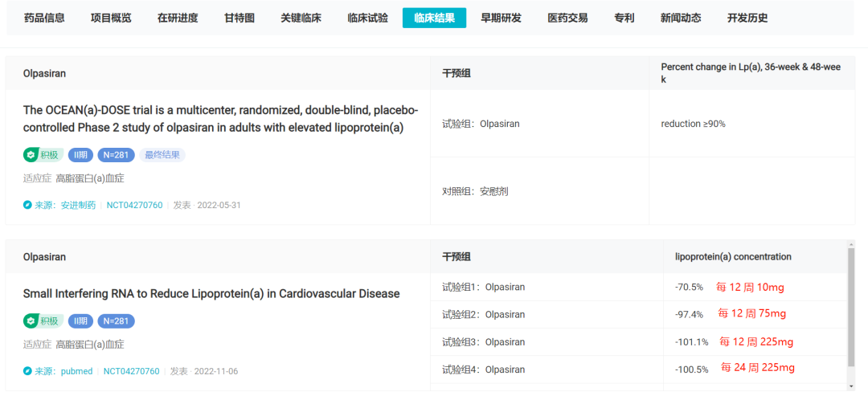
Task: Open the Small Interfering RNA study title
Action: pyautogui.click(x=211, y=294)
